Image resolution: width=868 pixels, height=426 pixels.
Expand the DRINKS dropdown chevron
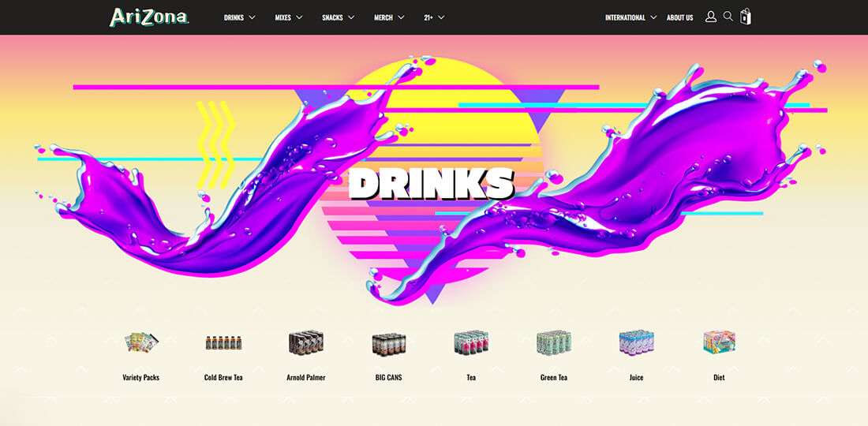[253, 17]
